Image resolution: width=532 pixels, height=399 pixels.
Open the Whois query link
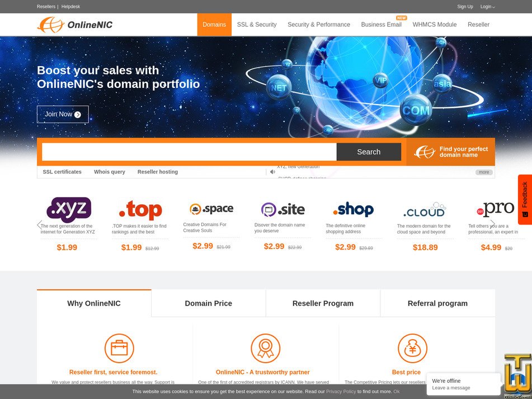(110, 172)
